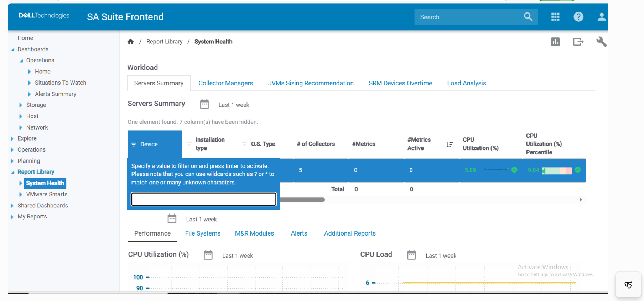Collapse the Dashboards tree node
This screenshot has width=644, height=301.
click(13, 49)
